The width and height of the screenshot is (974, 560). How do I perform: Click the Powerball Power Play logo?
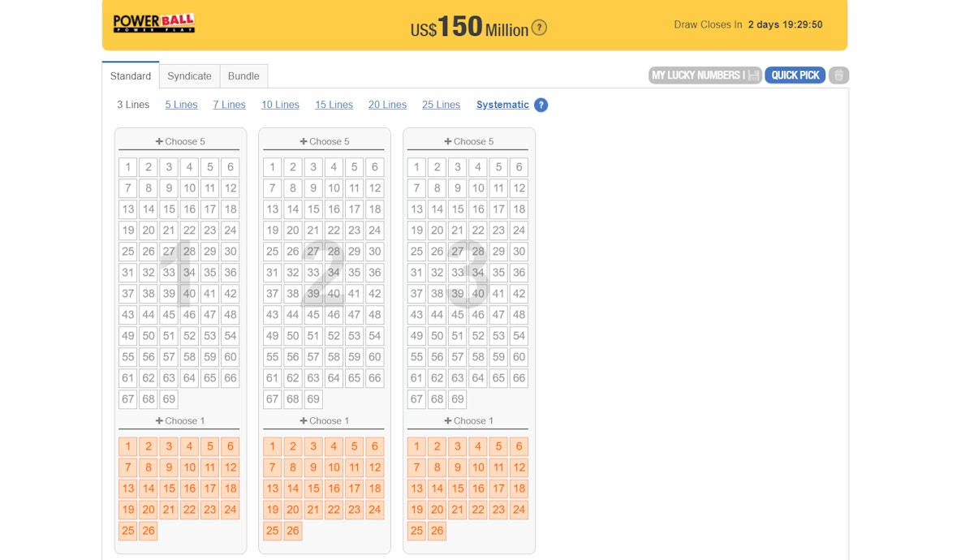(153, 24)
